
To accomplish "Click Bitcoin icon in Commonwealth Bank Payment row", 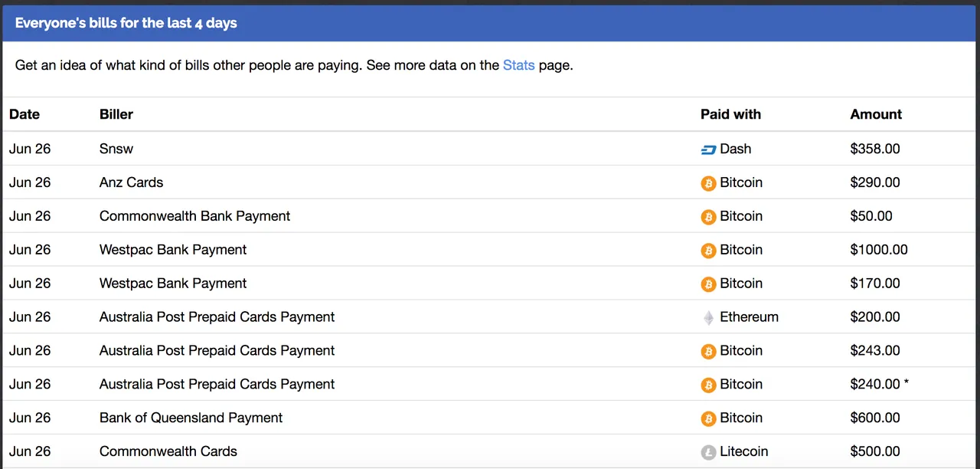I will (x=708, y=217).
